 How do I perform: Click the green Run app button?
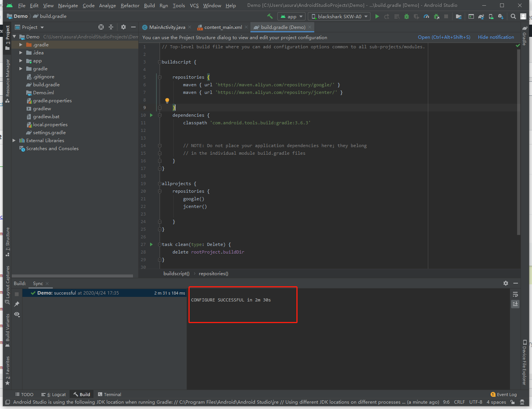pyautogui.click(x=377, y=16)
